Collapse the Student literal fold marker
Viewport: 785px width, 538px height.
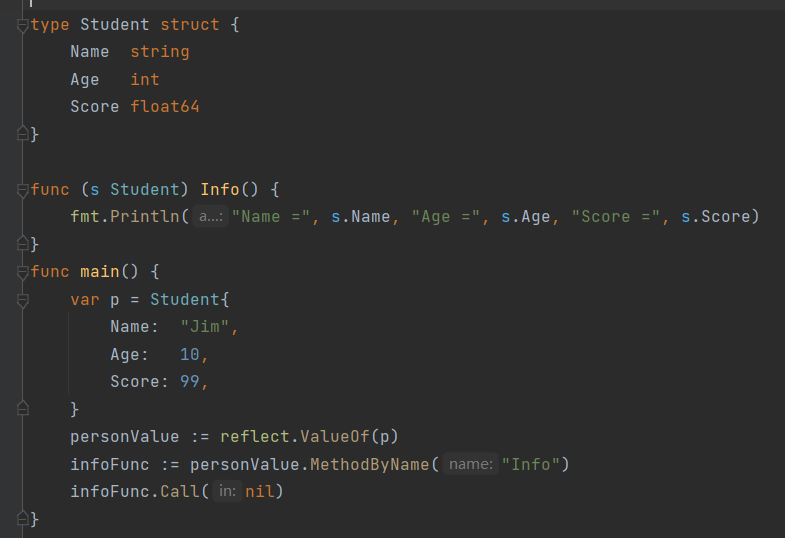tap(23, 300)
